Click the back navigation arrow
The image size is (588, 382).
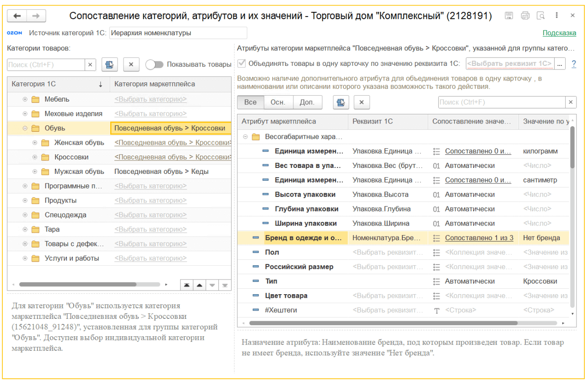coord(17,16)
